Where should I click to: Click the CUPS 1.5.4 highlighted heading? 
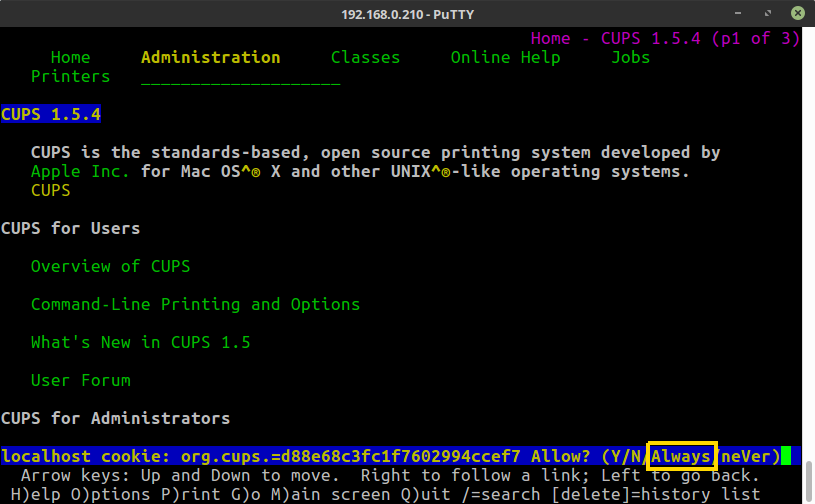pyautogui.click(x=50, y=114)
